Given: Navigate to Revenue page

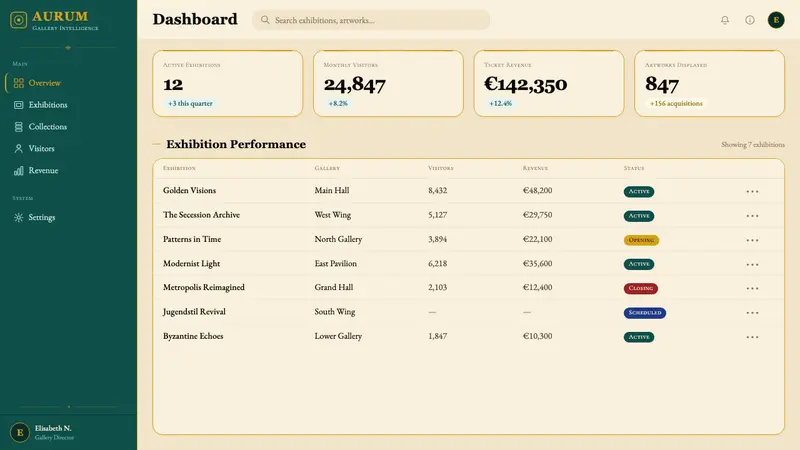Looking at the screenshot, I should [68, 170].
